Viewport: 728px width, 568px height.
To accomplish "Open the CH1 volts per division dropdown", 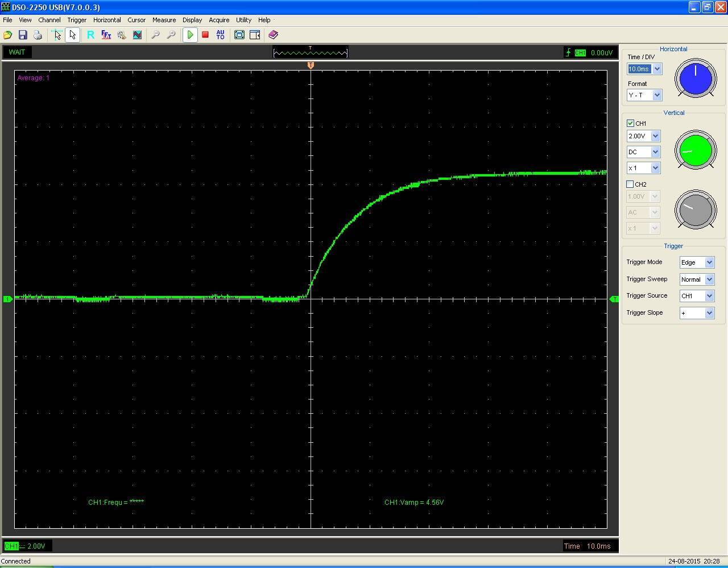I will [x=655, y=136].
